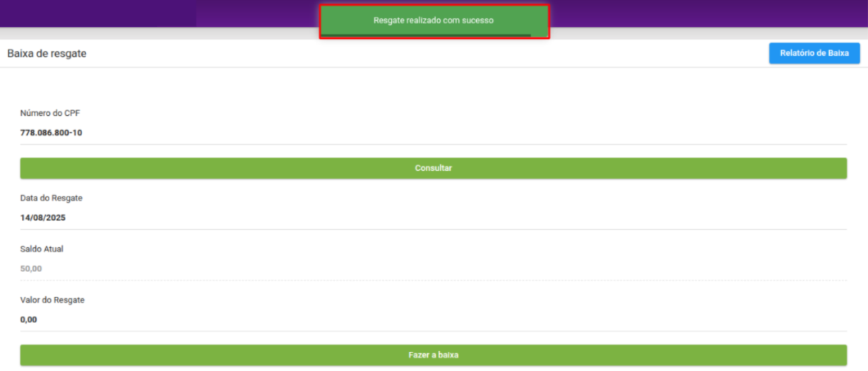Click the 'Baixa de resgate' page title
Viewport: 868px width, 371px height.
(x=47, y=54)
